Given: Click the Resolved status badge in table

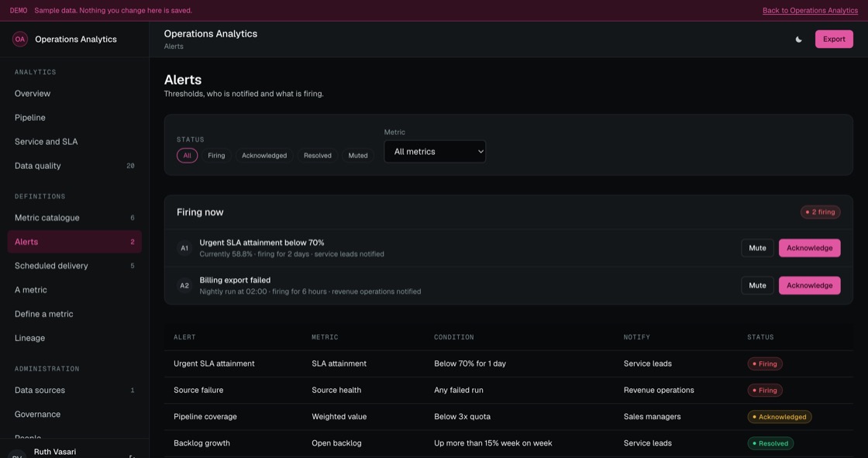Looking at the screenshot, I should tap(770, 443).
